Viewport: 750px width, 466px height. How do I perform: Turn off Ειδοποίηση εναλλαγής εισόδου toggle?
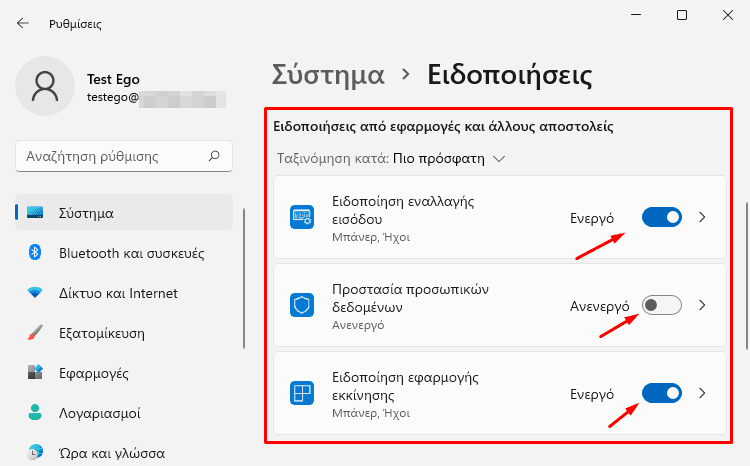click(x=662, y=217)
